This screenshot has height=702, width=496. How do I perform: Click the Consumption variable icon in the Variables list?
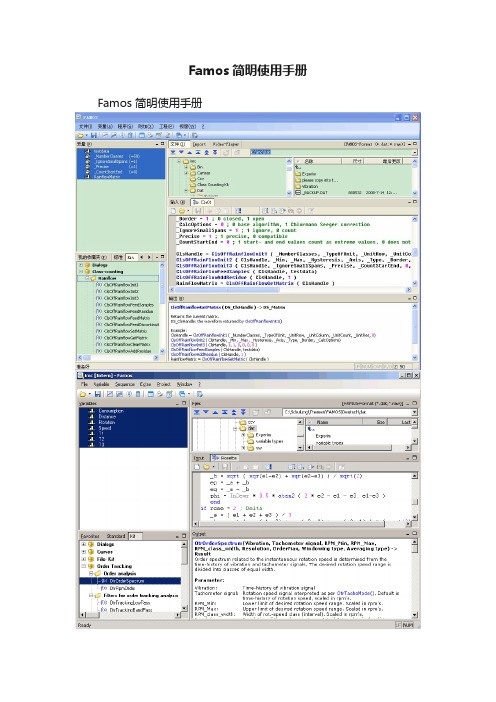(91, 411)
